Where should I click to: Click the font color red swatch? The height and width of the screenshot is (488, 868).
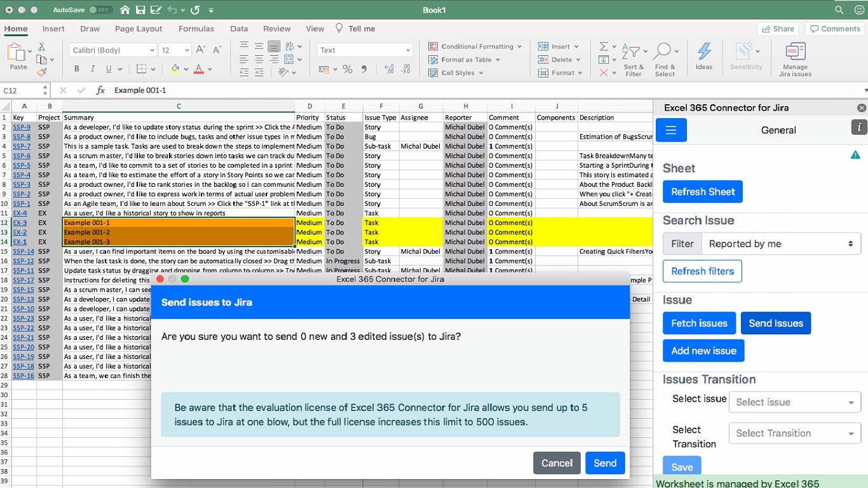click(199, 69)
